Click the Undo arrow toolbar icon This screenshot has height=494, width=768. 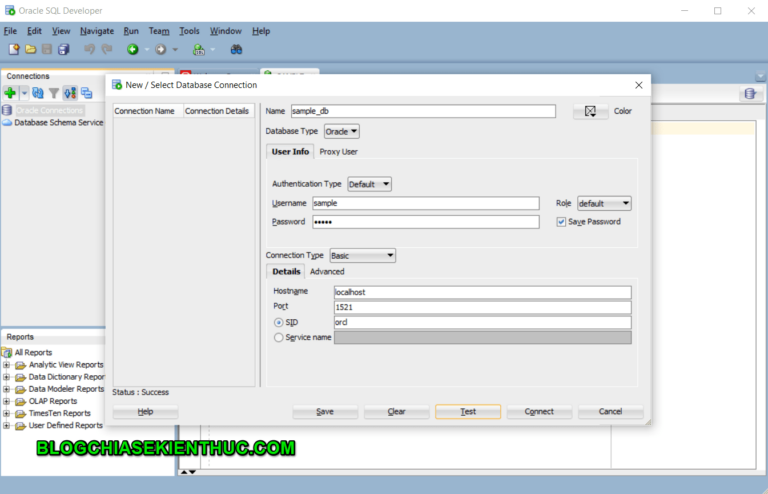[x=89, y=49]
